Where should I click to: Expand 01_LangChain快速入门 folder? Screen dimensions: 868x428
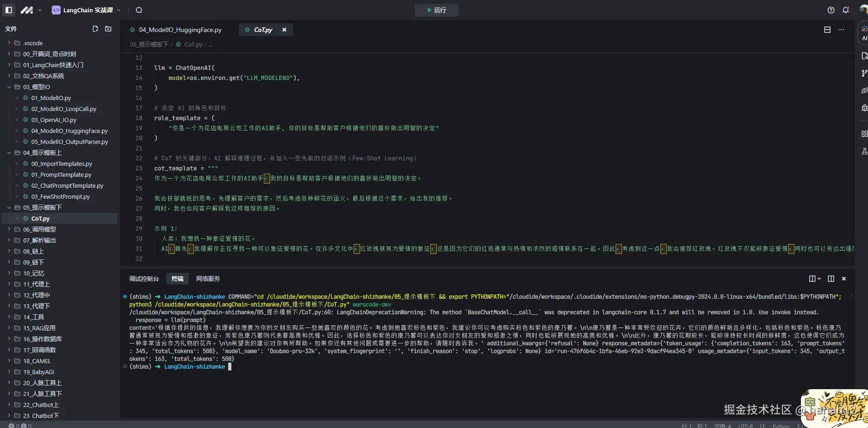pos(59,65)
